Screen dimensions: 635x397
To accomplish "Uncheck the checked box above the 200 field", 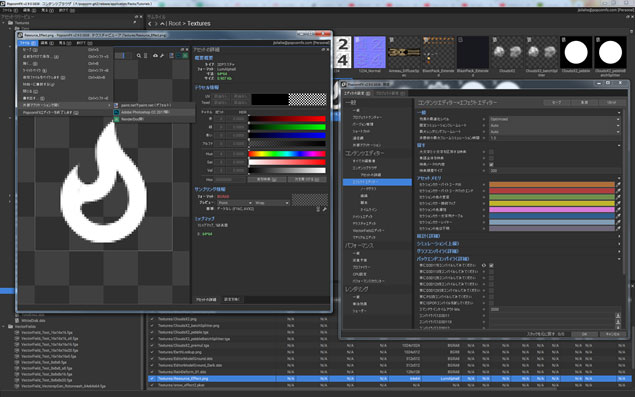I will [491, 164].
